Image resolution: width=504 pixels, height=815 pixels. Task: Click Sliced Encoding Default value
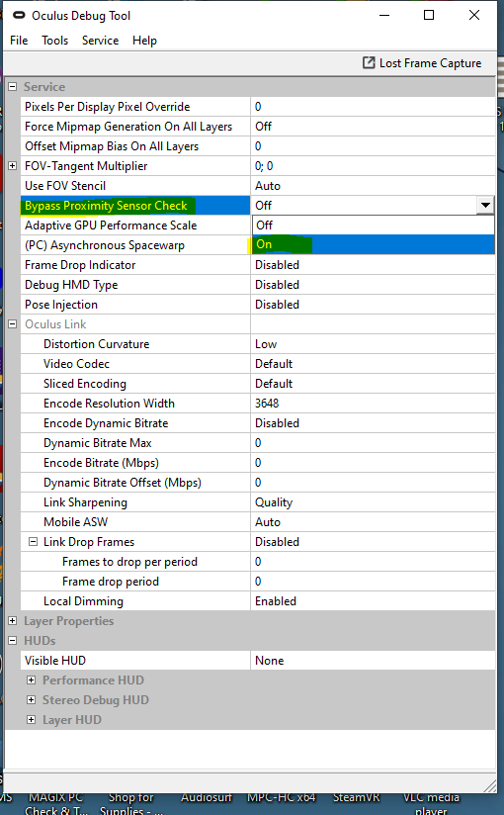373,383
